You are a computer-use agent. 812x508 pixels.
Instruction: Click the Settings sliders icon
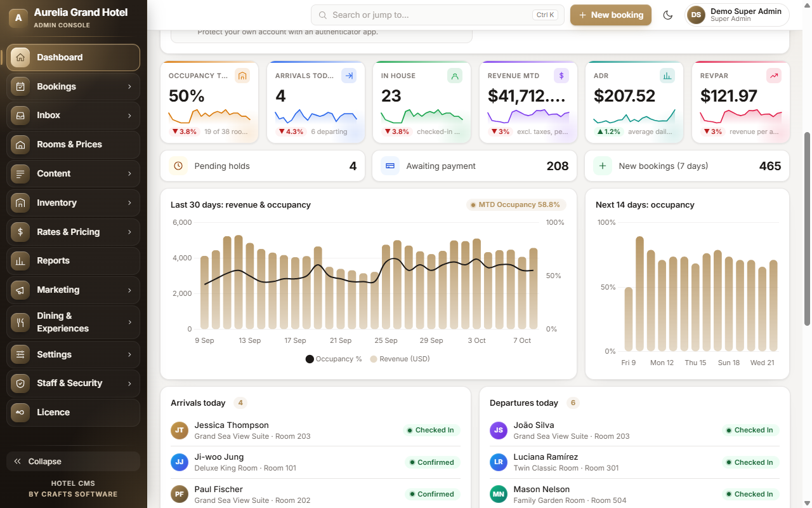20,354
